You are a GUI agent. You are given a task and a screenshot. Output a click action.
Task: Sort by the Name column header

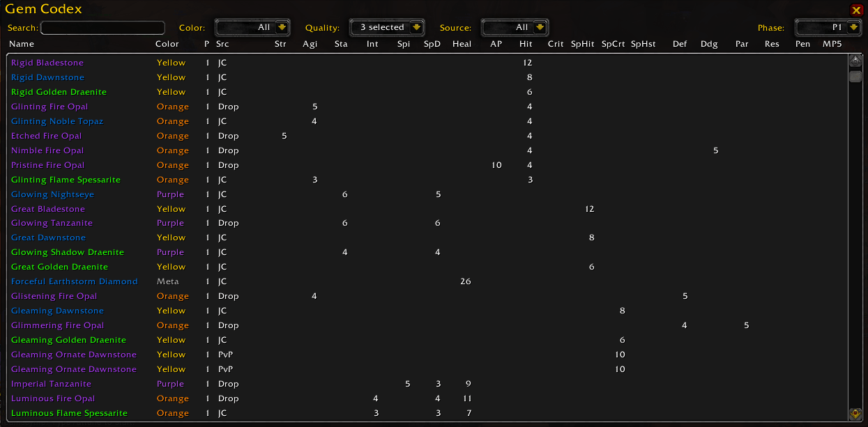point(22,44)
